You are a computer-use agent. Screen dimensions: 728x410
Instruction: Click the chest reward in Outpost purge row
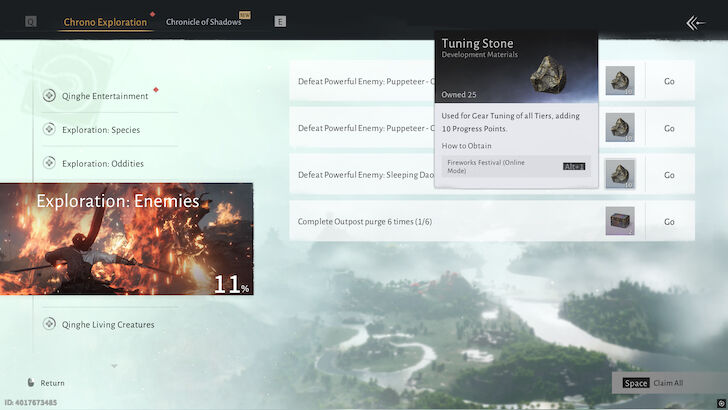coord(619,221)
